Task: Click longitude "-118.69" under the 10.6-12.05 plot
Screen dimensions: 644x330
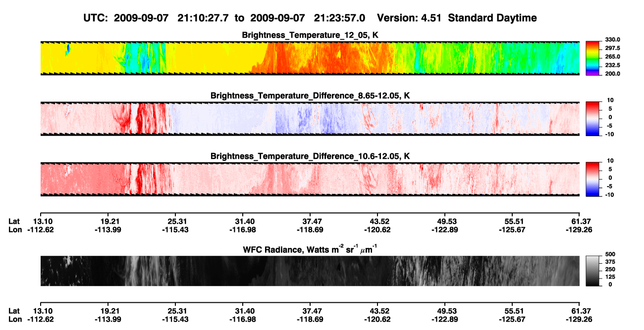Action: (310, 230)
